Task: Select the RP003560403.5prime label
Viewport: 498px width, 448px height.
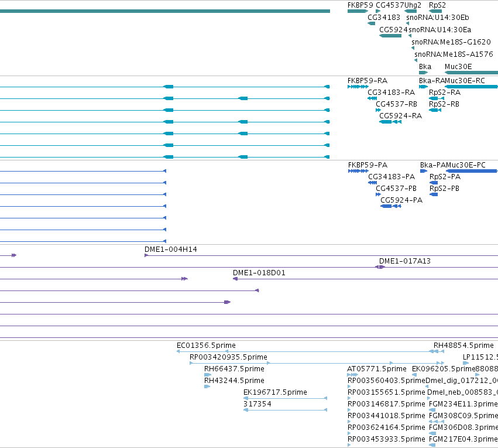Action: [x=387, y=381]
